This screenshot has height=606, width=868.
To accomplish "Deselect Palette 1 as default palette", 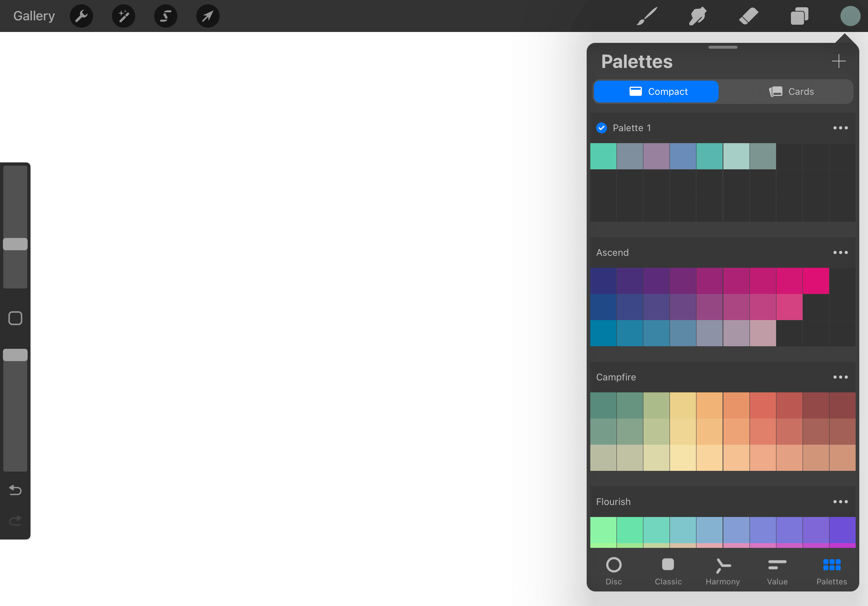I will coord(602,128).
